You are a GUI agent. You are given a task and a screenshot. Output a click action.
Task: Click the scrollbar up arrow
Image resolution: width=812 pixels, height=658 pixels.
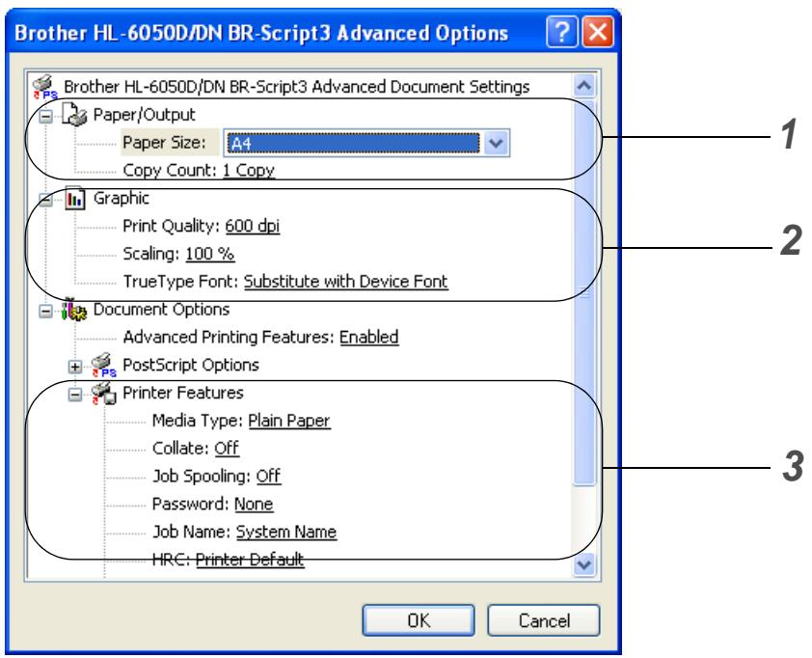point(584,86)
